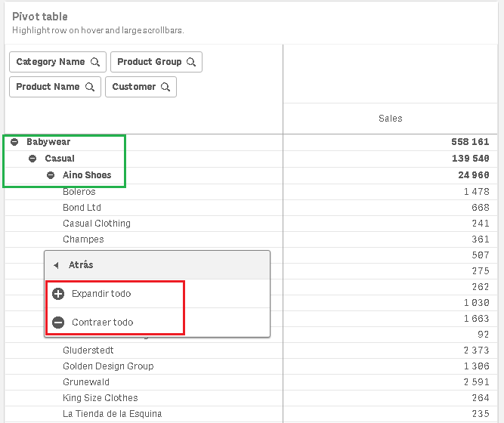Click the search icon in Category Name
The width and height of the screenshot is (504, 423).
(95, 62)
